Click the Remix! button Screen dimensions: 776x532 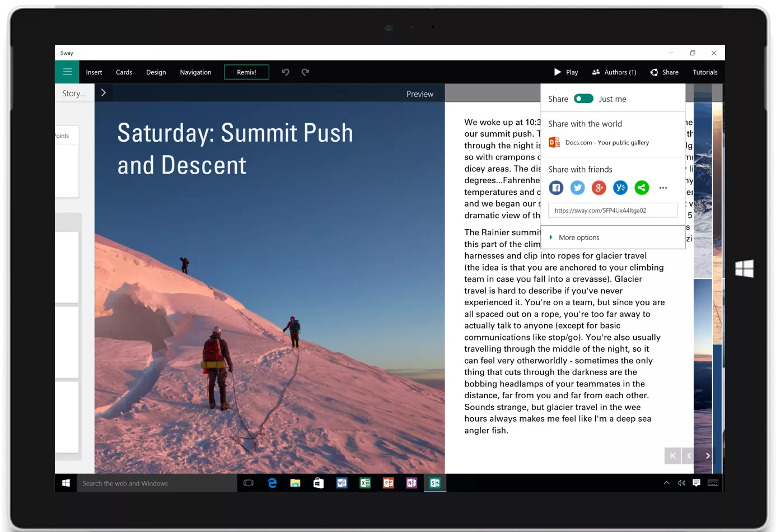[246, 72]
